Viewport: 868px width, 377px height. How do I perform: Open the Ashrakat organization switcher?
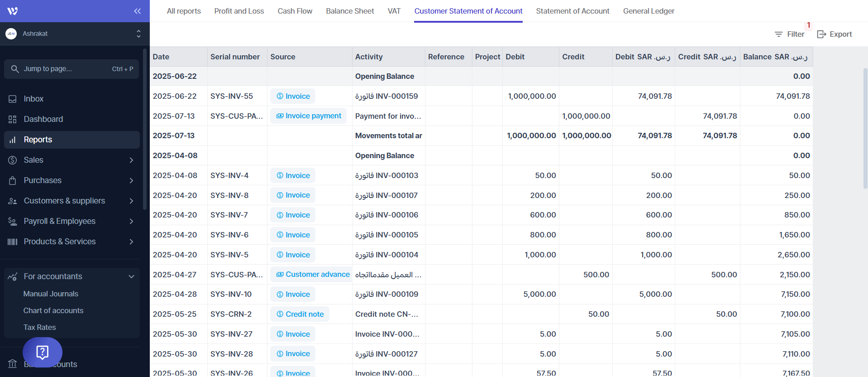[x=138, y=34]
